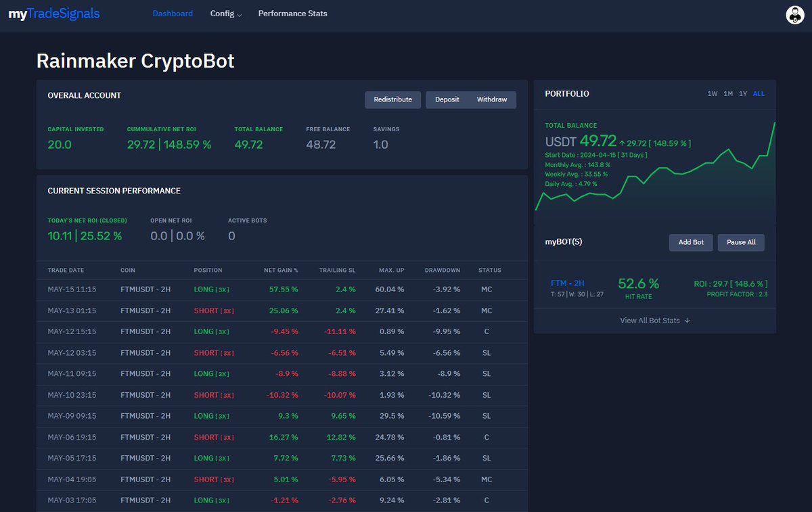Select the MAY-05 17:15 trade date

coord(72,459)
